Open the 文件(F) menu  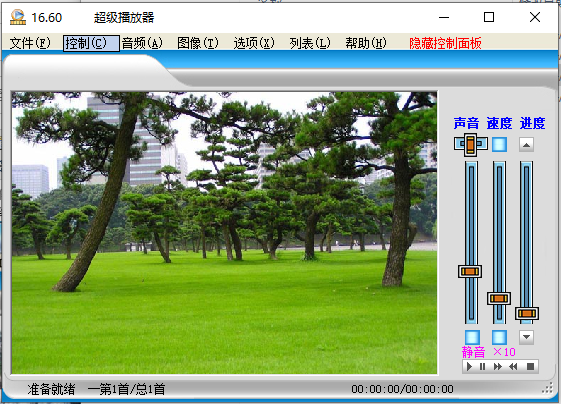pyautogui.click(x=30, y=43)
